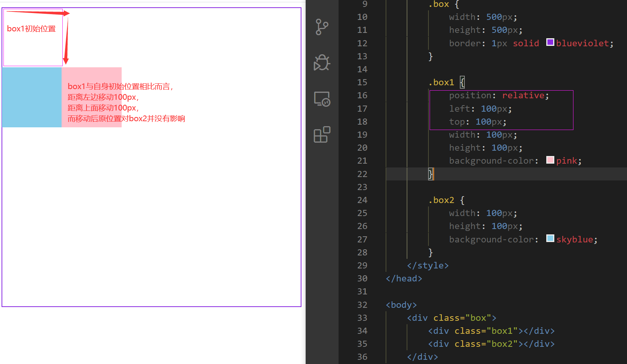Click line number 33 in gutter
Viewport: 627px width, 364px height.
pyautogui.click(x=362, y=318)
